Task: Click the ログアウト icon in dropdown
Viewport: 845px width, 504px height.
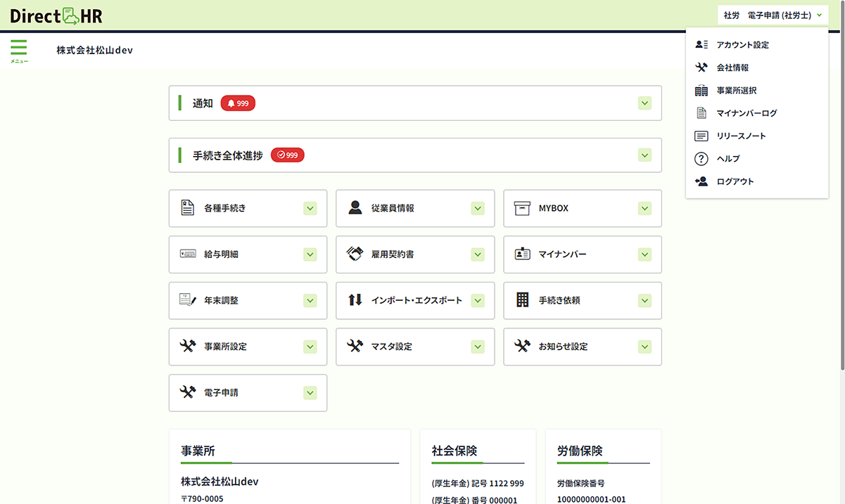Action: [701, 181]
